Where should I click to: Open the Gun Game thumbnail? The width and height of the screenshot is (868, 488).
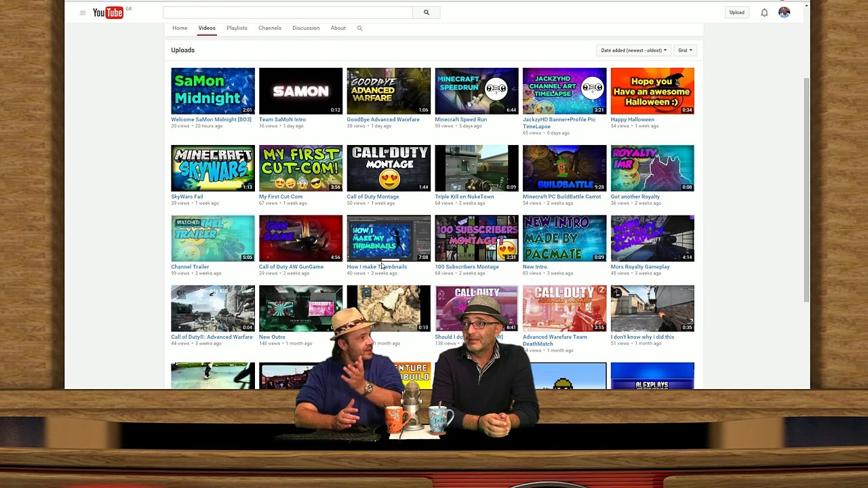pos(300,239)
